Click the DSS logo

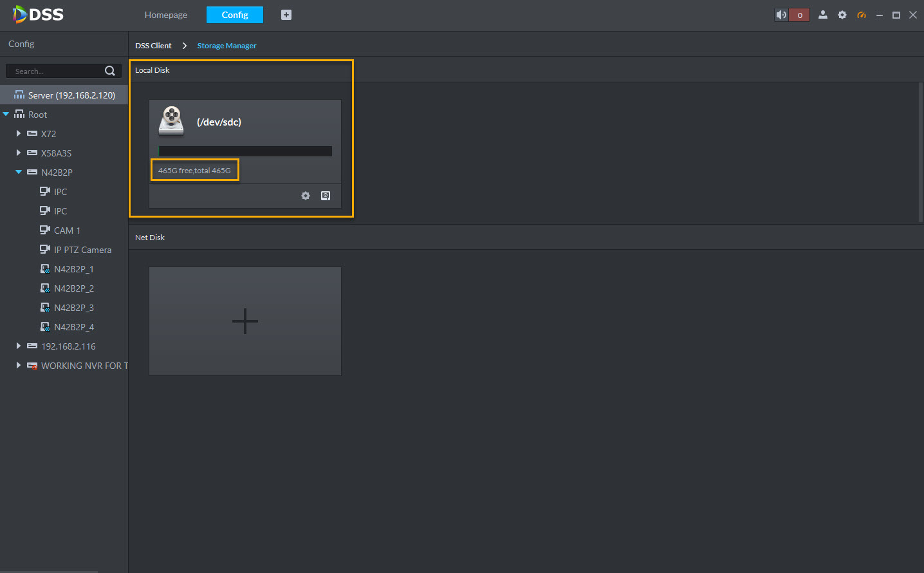click(39, 14)
